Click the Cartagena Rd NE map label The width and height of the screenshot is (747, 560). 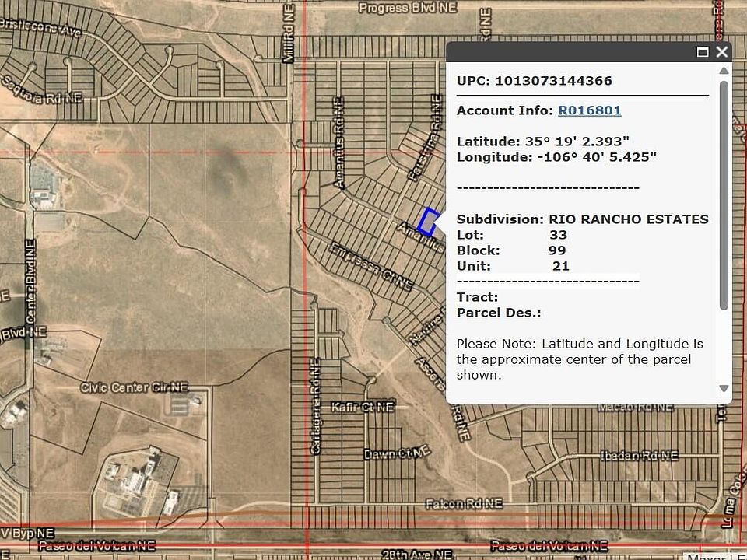click(x=316, y=406)
